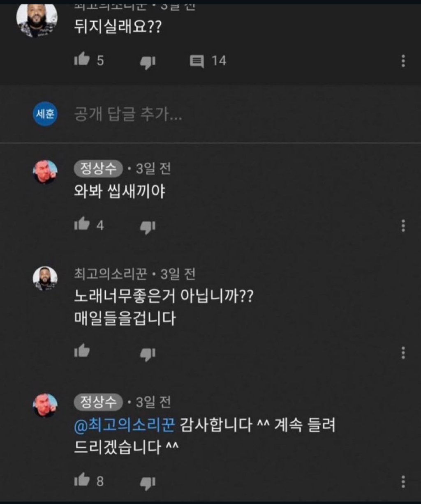Open more options for the '감사합니다' reply
Viewport: 421px width, 504px height.
[x=403, y=481]
